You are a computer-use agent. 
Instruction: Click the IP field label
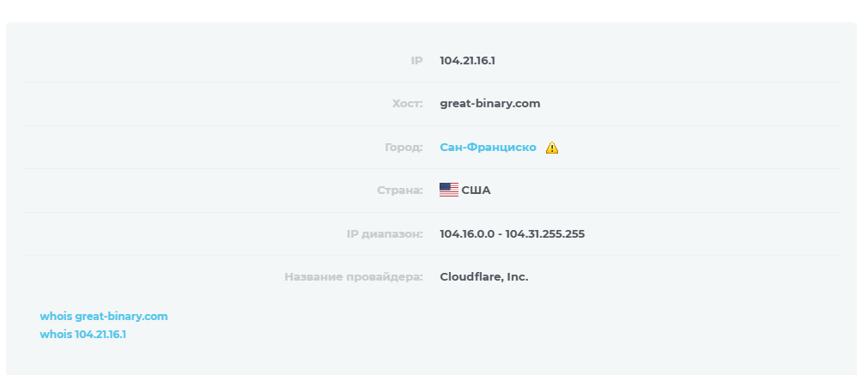[x=417, y=61]
